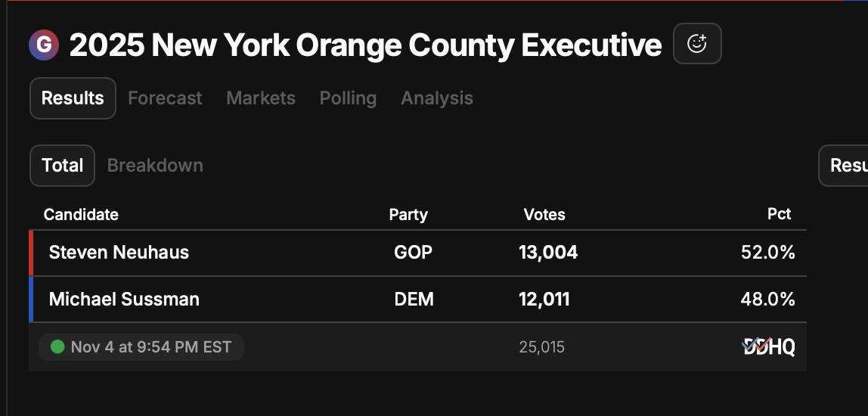
Task: Click the red GOP color bar
Action: click(x=31, y=253)
